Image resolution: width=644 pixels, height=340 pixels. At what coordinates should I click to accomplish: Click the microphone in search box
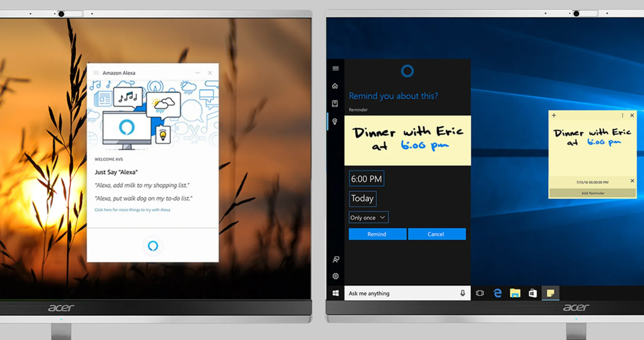462,293
